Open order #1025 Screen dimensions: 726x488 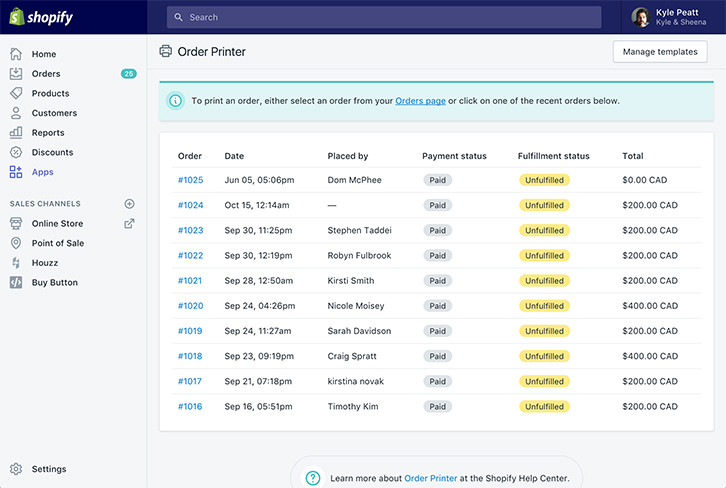coord(190,180)
